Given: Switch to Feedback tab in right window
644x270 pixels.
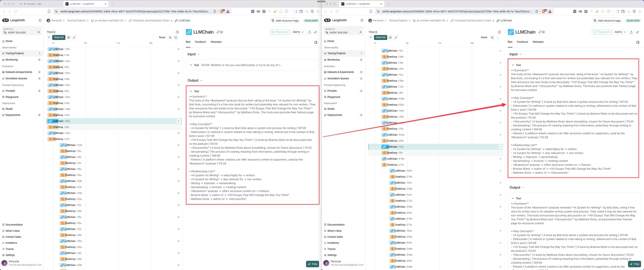Looking at the screenshot, I should click(x=522, y=42).
